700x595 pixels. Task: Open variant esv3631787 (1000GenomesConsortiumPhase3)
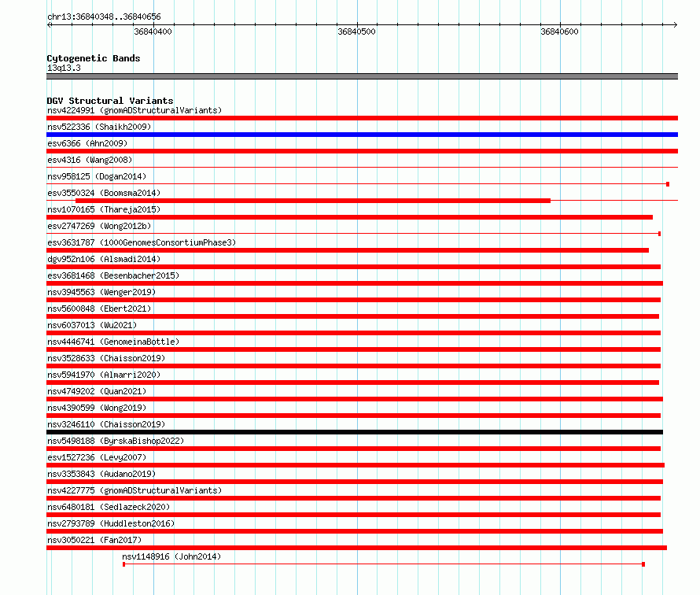(142, 242)
